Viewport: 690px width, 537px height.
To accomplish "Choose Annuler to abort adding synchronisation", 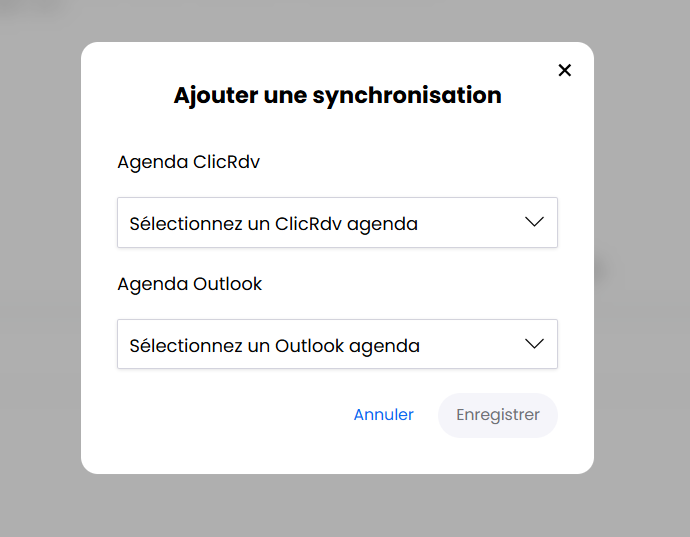I will tap(384, 415).
